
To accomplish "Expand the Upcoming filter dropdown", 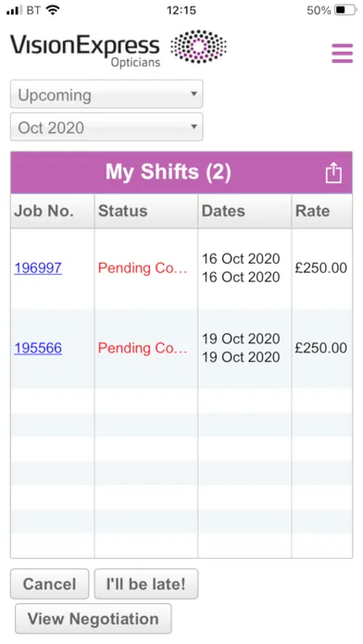I will (106, 94).
